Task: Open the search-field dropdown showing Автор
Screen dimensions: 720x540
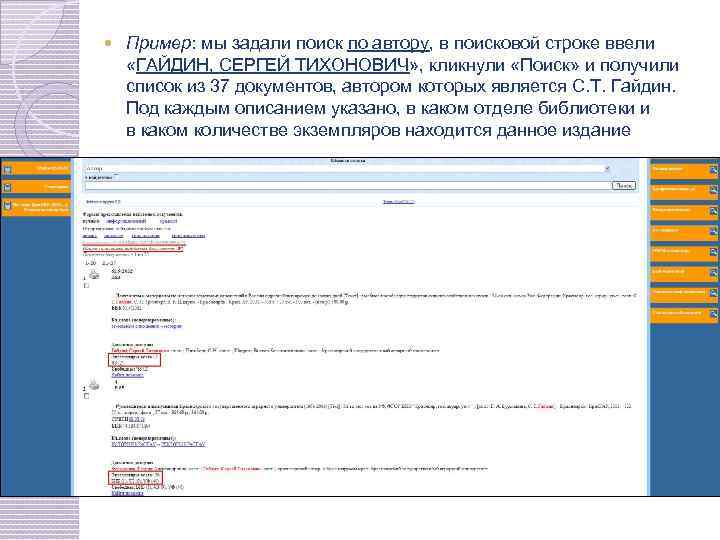Action: tap(348, 169)
